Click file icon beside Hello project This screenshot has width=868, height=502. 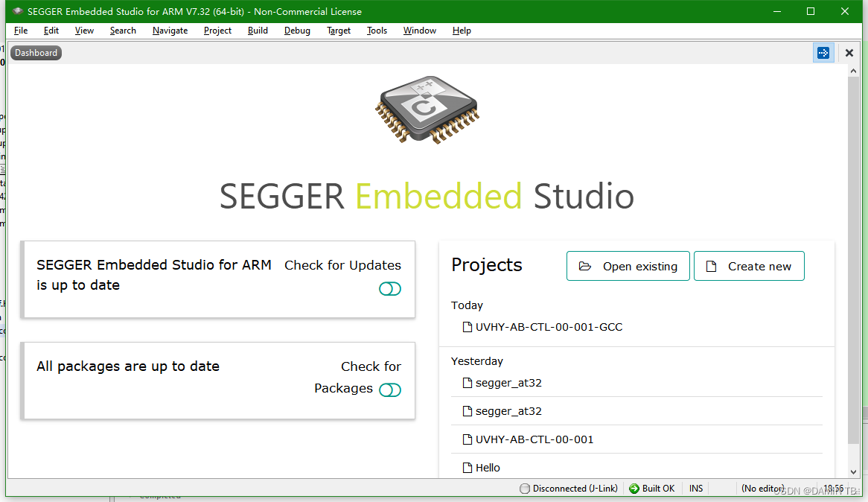click(467, 468)
